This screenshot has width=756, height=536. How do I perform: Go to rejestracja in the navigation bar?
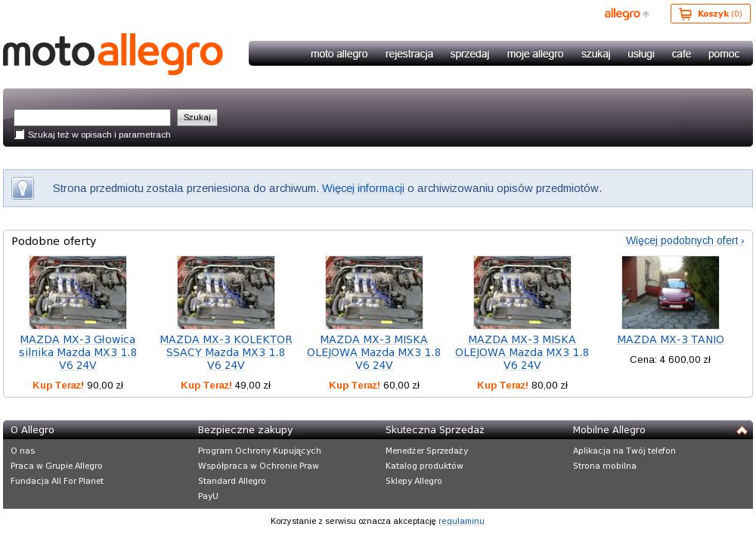[x=409, y=54]
